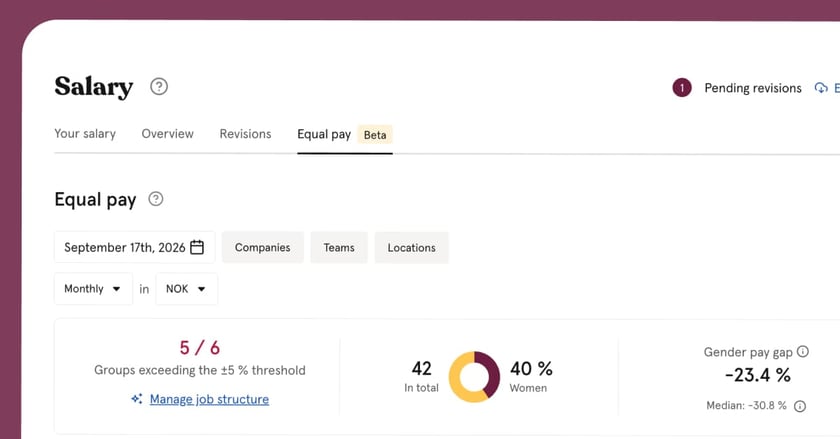Click the help icon next to Salary heading
Image resolution: width=840 pixels, height=439 pixels.
[x=159, y=86]
